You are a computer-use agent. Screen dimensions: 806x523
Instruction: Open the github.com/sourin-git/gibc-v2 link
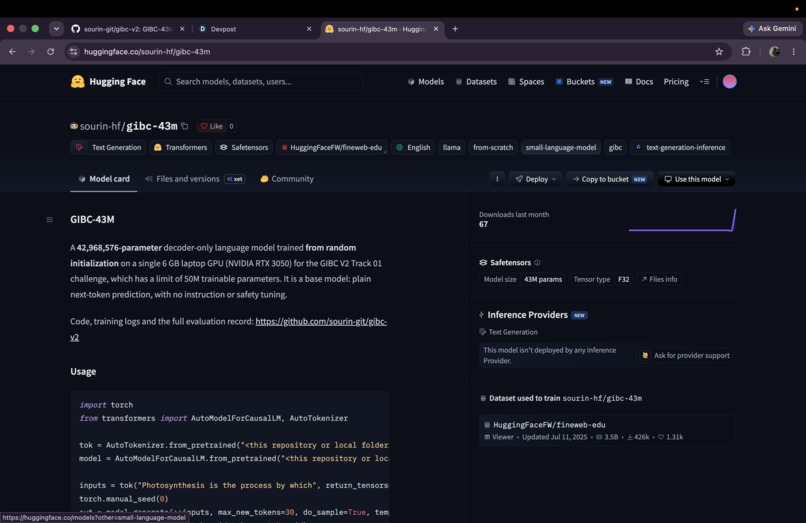click(229, 329)
